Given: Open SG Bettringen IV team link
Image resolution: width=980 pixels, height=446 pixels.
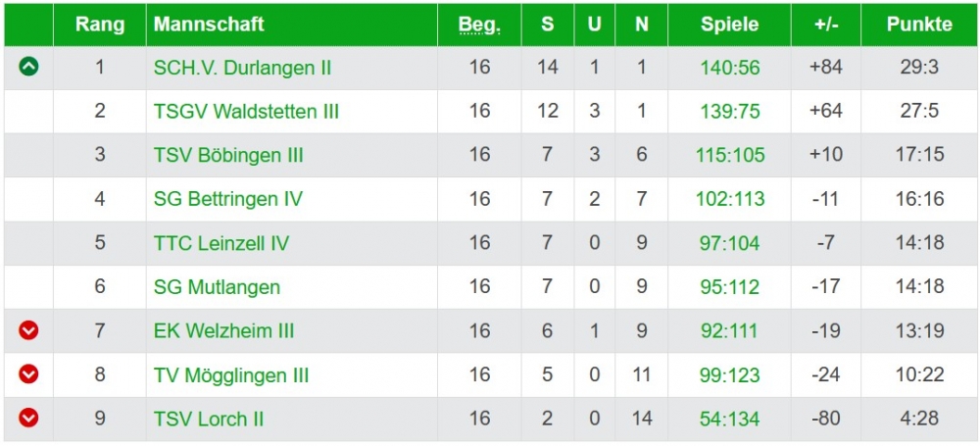Looking at the screenshot, I should (227, 199).
